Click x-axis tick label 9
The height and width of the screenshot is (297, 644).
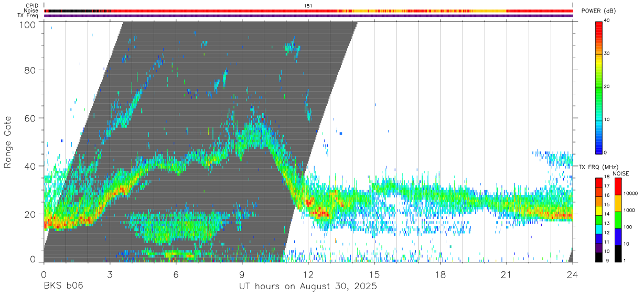[x=242, y=274]
